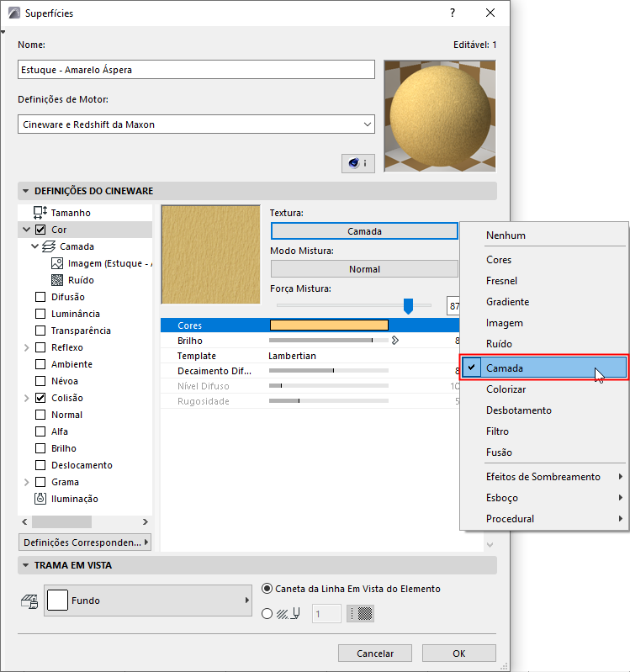Image resolution: width=630 pixels, height=672 pixels.
Task: Click the Camada layers icon in tree
Action: click(49, 246)
